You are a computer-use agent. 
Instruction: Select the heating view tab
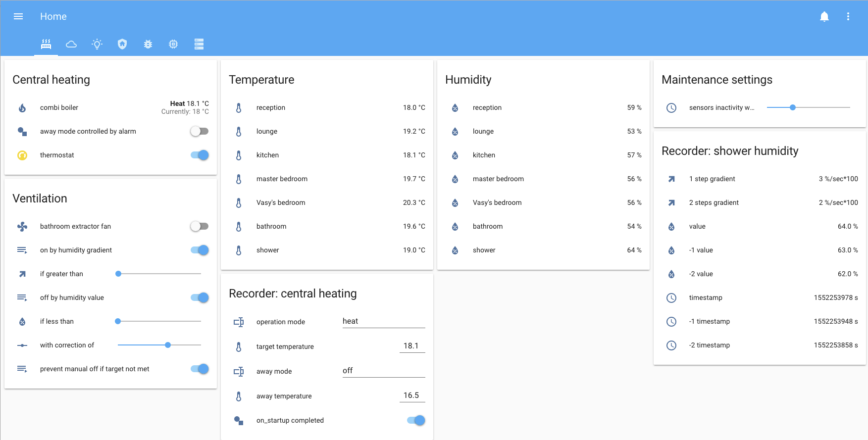tap(46, 44)
